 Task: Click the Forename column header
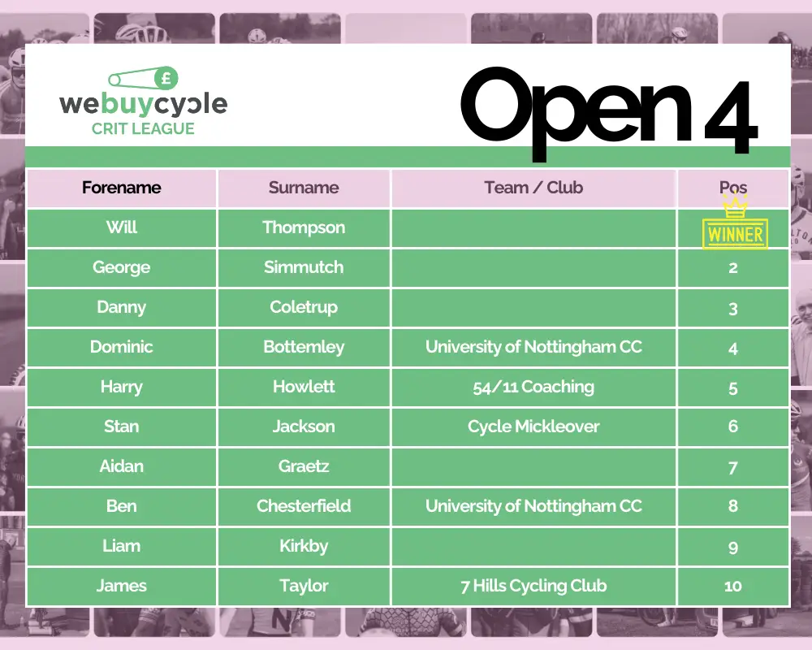pos(122,188)
